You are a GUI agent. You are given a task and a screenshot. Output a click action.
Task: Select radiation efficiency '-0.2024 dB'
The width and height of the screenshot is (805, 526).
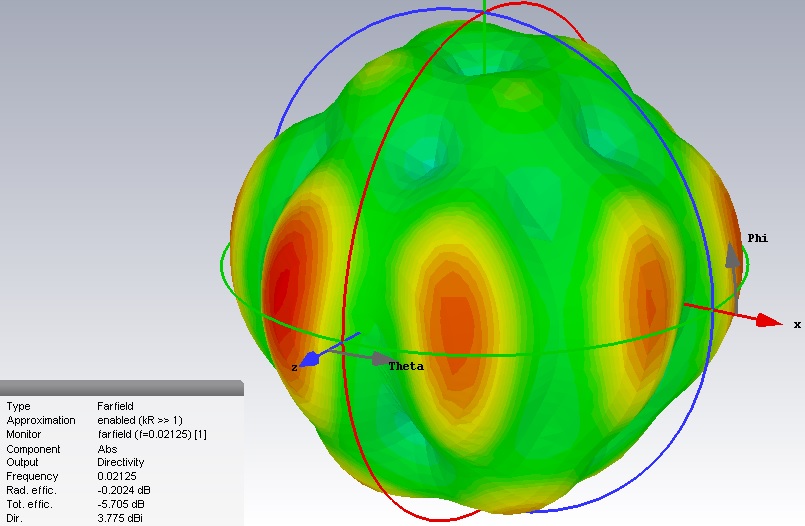click(x=124, y=490)
